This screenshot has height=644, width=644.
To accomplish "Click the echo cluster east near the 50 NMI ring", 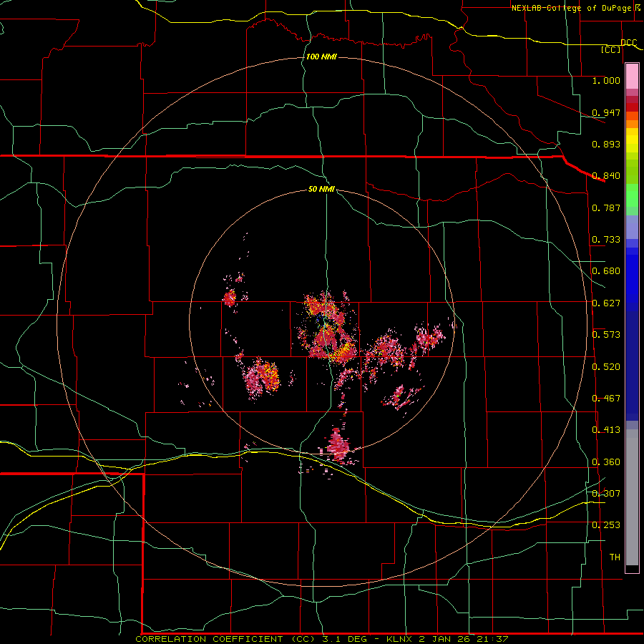I will tap(429, 337).
